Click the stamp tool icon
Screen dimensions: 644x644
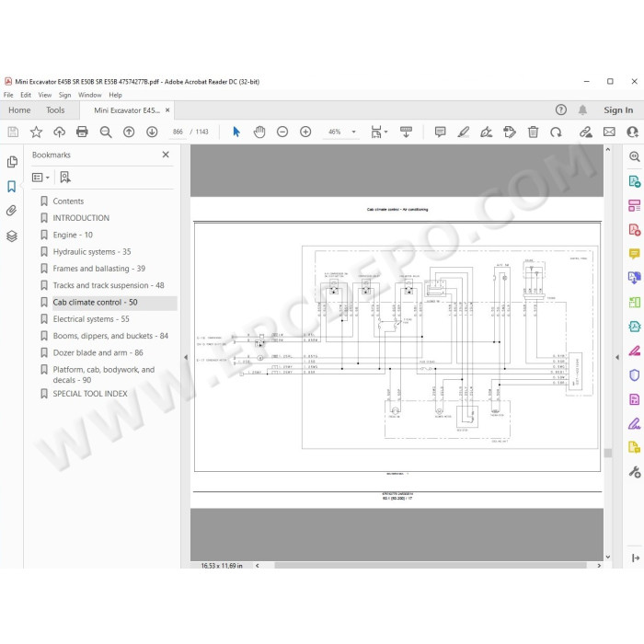pos(510,132)
